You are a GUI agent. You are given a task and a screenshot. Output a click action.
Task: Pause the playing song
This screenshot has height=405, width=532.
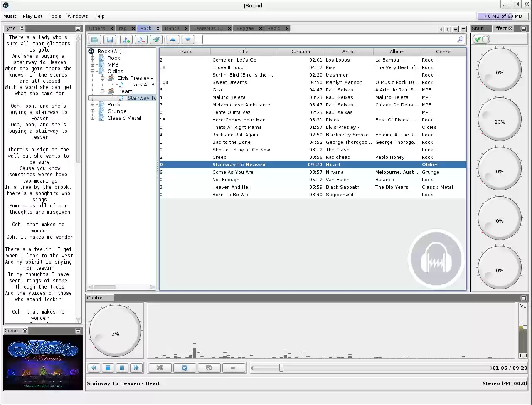[x=122, y=368]
